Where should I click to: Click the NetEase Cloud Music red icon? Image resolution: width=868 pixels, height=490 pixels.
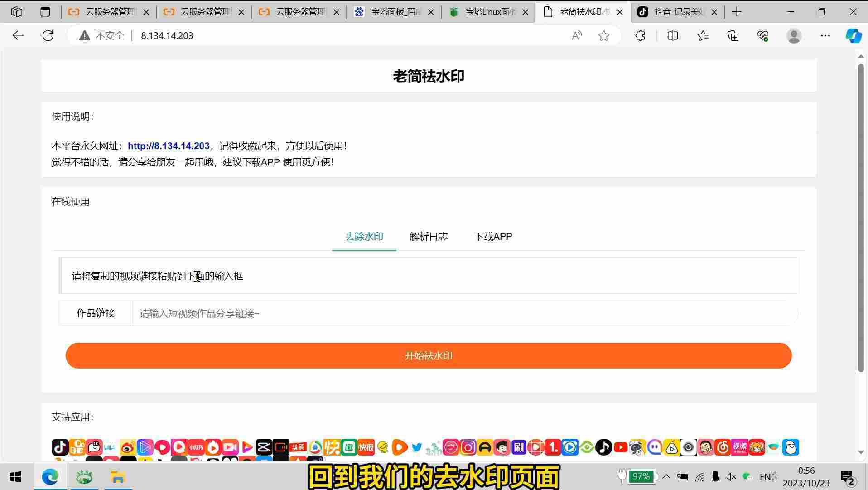coord(723,447)
